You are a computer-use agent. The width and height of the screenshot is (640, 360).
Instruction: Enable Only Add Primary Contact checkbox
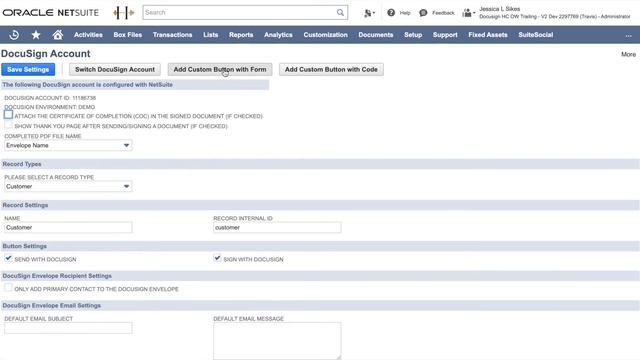click(8, 288)
